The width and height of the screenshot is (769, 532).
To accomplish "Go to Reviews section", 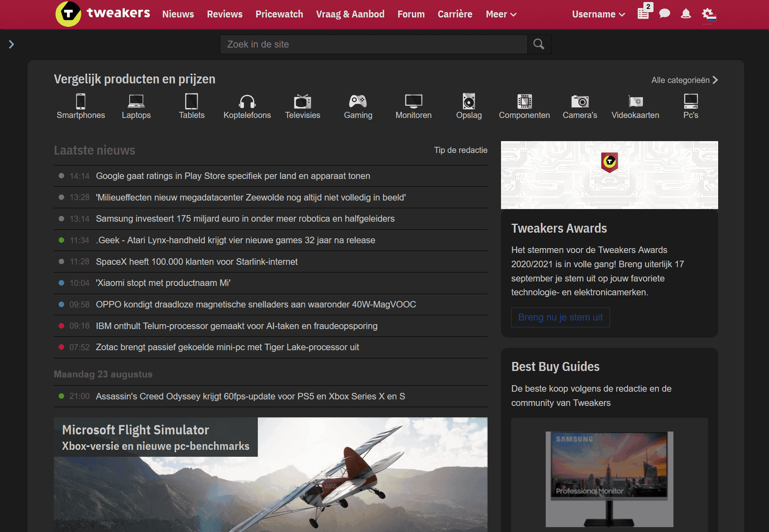I will point(224,14).
